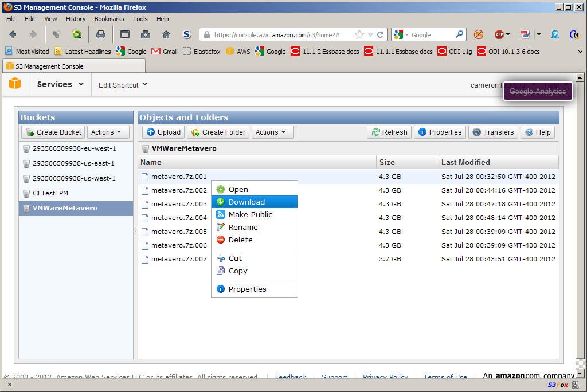Click the Create Folder button
Screen dimensions: 587x392
click(x=218, y=132)
